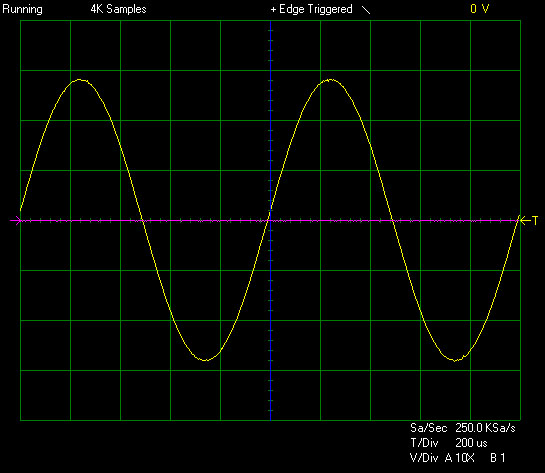Image resolution: width=545 pixels, height=473 pixels.
Task: Click the second negative trough of yellow waveform
Action: point(455,360)
